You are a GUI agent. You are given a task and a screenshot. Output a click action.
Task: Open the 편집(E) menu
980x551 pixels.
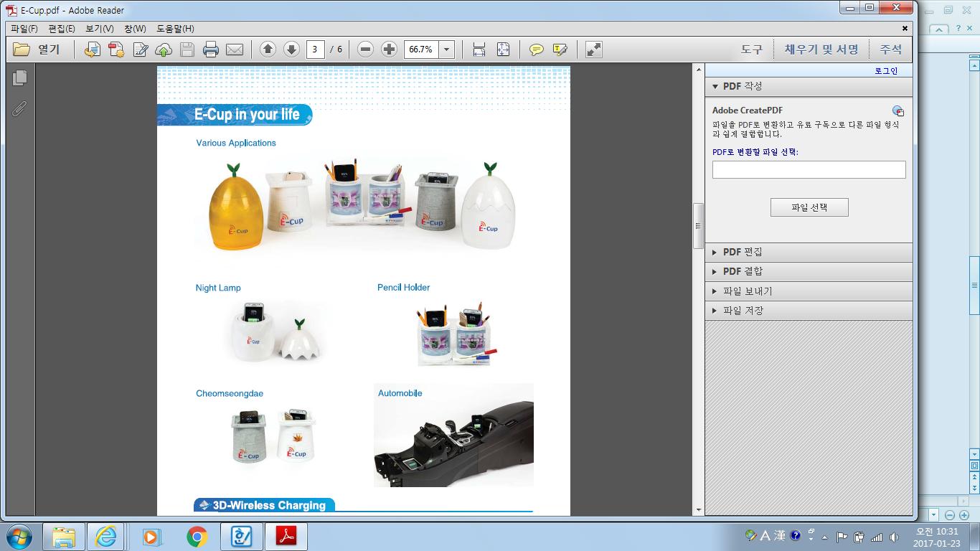[62, 29]
